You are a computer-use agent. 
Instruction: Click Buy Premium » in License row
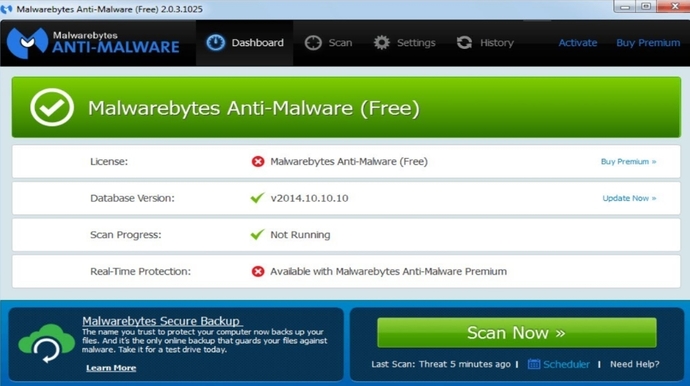(628, 162)
